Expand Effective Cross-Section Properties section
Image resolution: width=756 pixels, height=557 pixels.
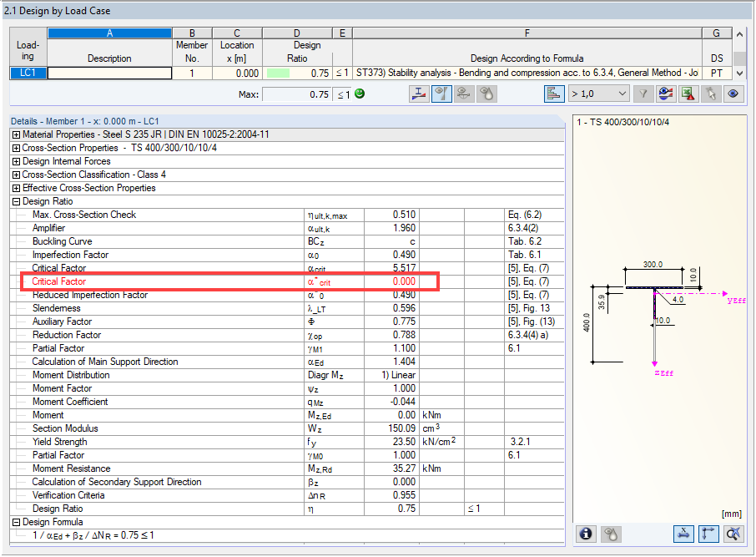[x=17, y=188]
